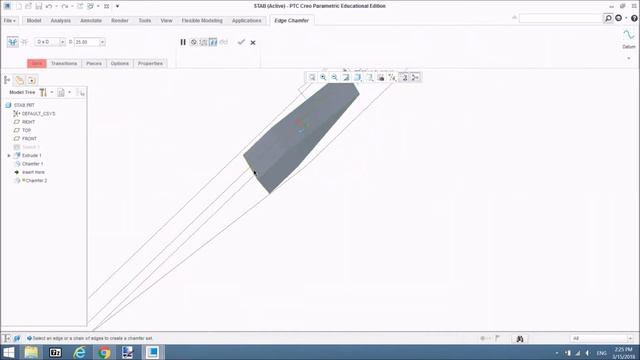Open Display Style icon in graphics toolbar
Screen dimensions: 640x360
click(x=358, y=77)
